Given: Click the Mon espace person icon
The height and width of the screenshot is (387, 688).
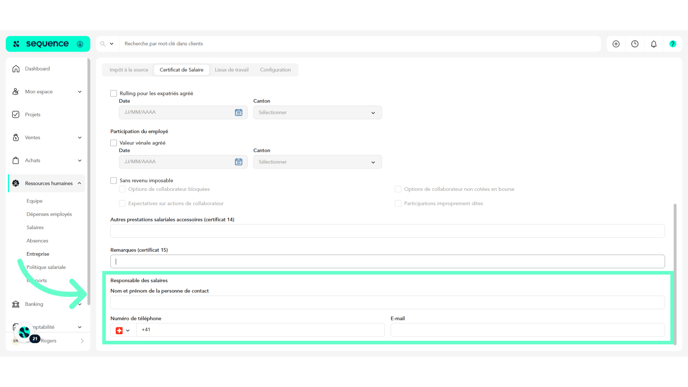Looking at the screenshot, I should [x=16, y=92].
